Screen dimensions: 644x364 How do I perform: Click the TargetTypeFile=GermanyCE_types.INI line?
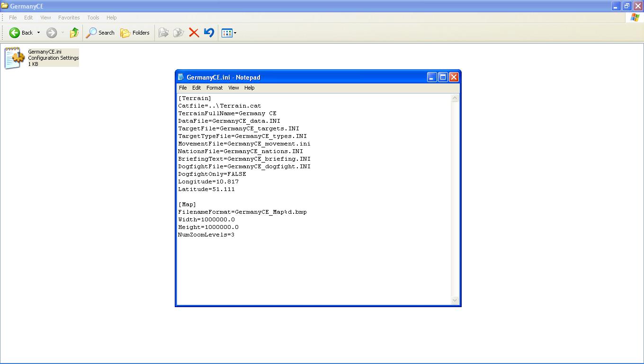(x=242, y=136)
